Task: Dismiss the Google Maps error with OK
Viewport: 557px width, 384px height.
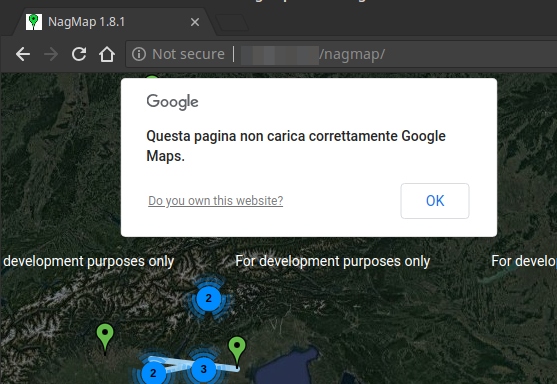Action: point(435,201)
